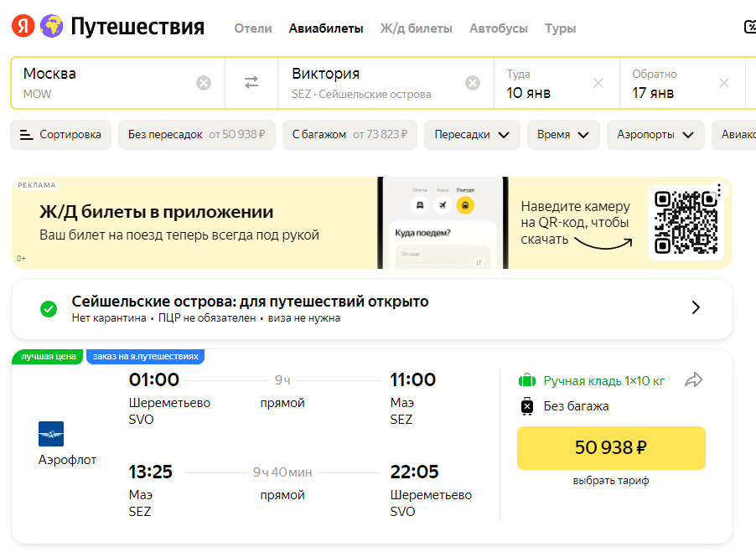
Task: Open the Путешествия home link
Action: coord(137,27)
